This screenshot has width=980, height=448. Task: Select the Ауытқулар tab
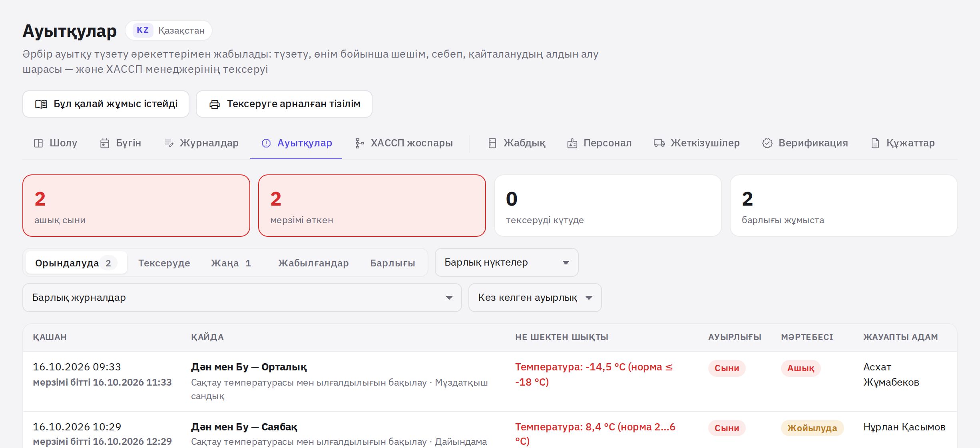tap(296, 143)
